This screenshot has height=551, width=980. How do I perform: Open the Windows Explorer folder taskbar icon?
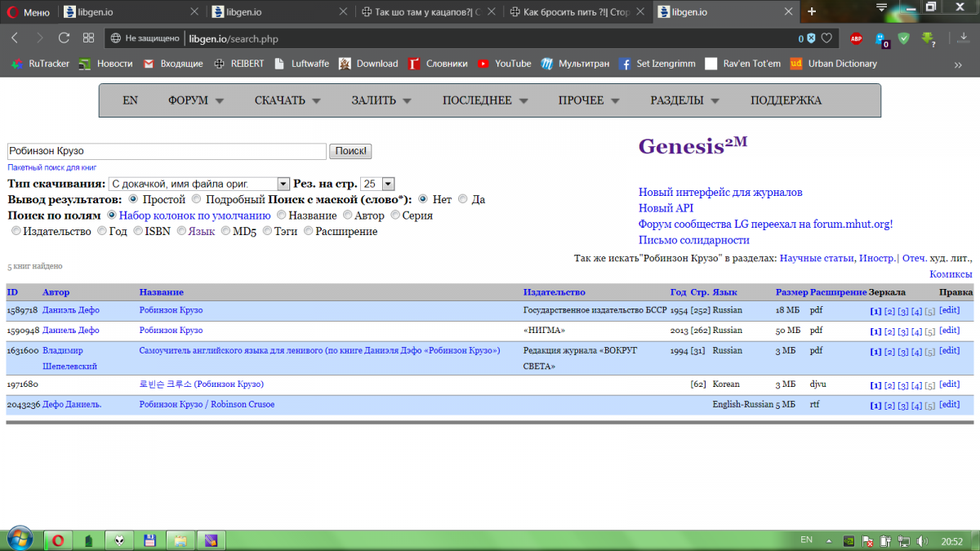coord(180,540)
